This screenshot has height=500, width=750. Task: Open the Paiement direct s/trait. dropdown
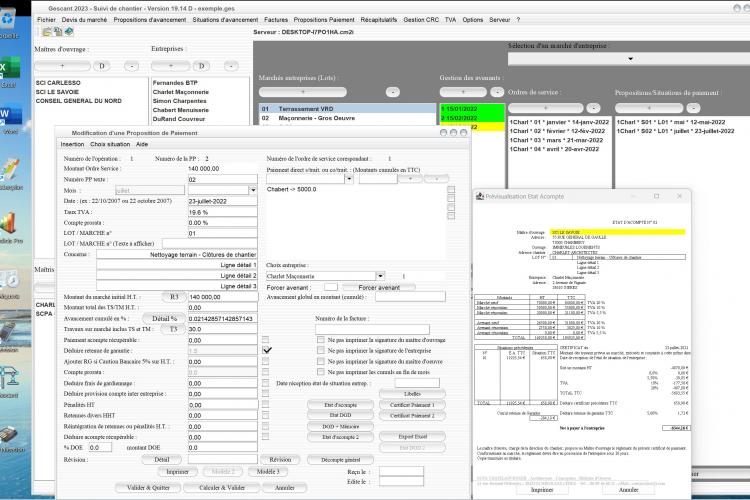tap(349, 179)
